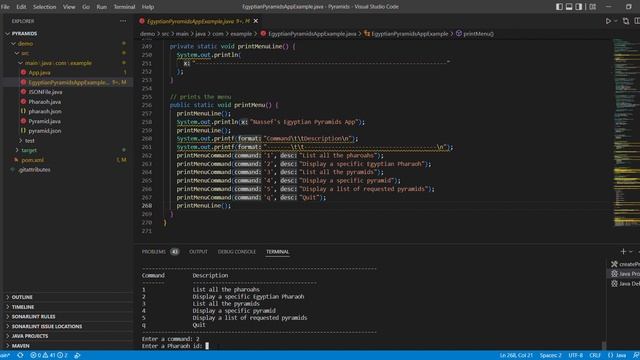The height and width of the screenshot is (360, 640).
Task: Select the Java De... terminal entry
Action: (x=624, y=284)
